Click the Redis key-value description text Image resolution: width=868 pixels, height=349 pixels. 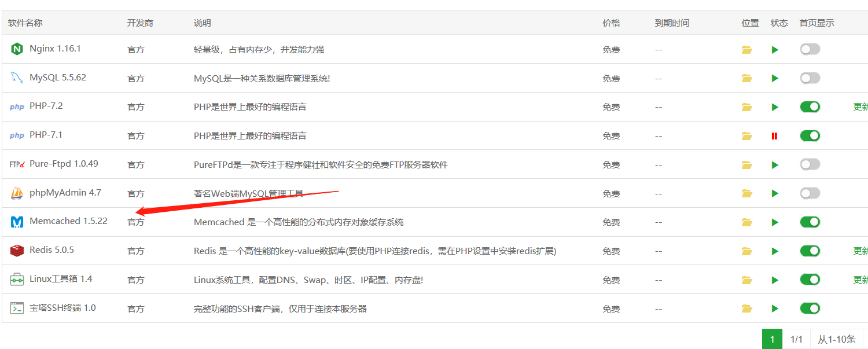[x=375, y=251]
